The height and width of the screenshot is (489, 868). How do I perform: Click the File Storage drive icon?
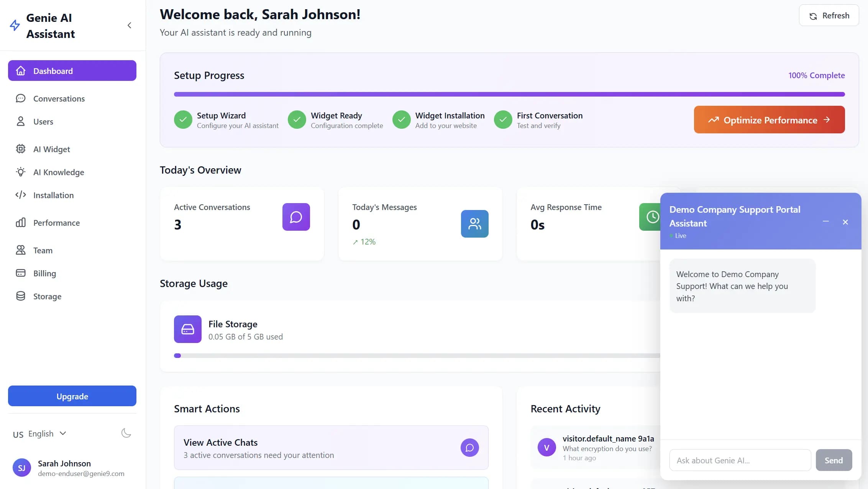[187, 329]
